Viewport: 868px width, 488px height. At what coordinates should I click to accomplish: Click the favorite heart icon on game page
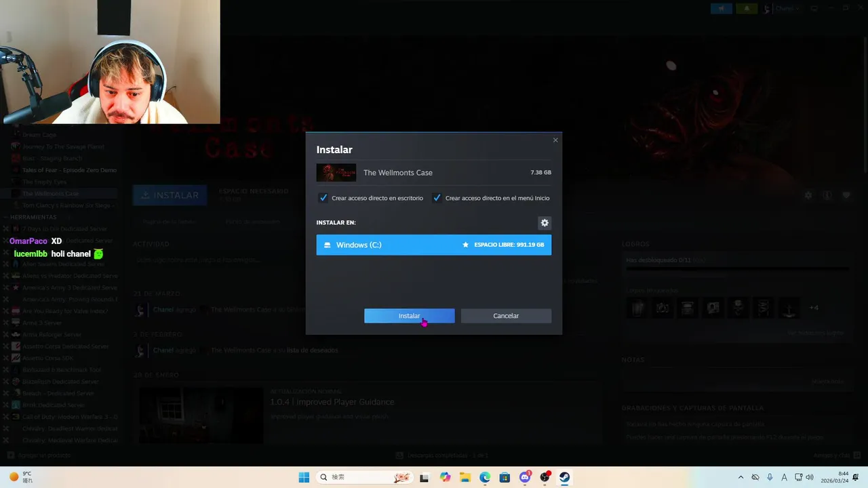[x=846, y=195]
